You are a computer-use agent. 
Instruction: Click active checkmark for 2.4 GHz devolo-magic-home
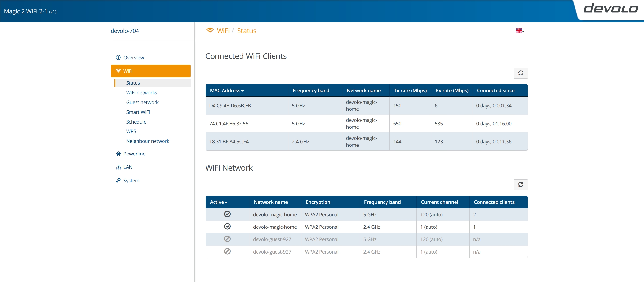tap(227, 227)
